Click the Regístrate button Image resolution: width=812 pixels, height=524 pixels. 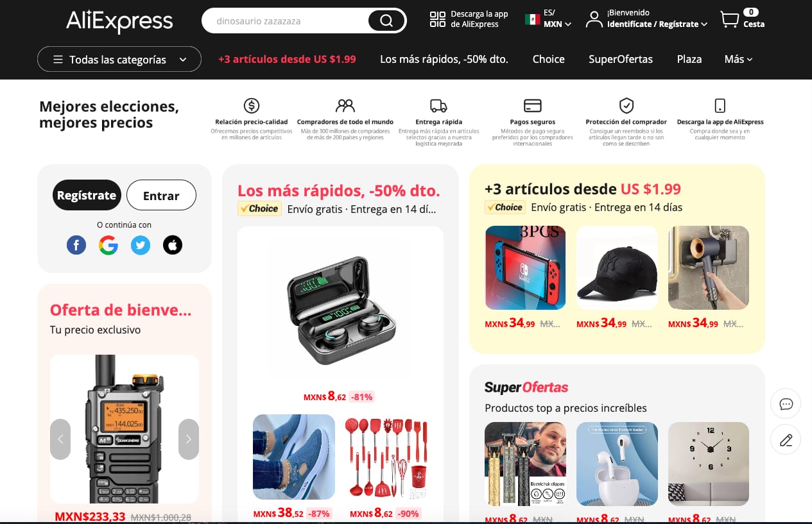coord(87,196)
